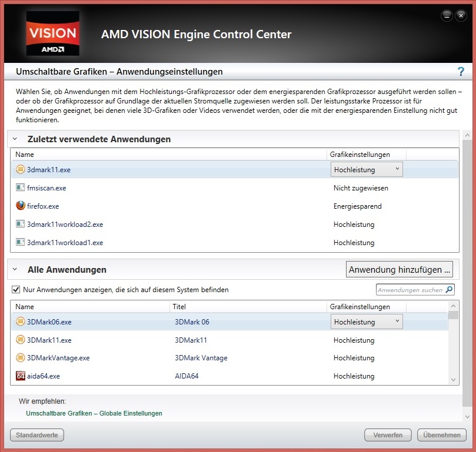476x452 pixels.
Task: Select 3DMark11.exe name in Alle Anwendungen
Action: coord(49,340)
